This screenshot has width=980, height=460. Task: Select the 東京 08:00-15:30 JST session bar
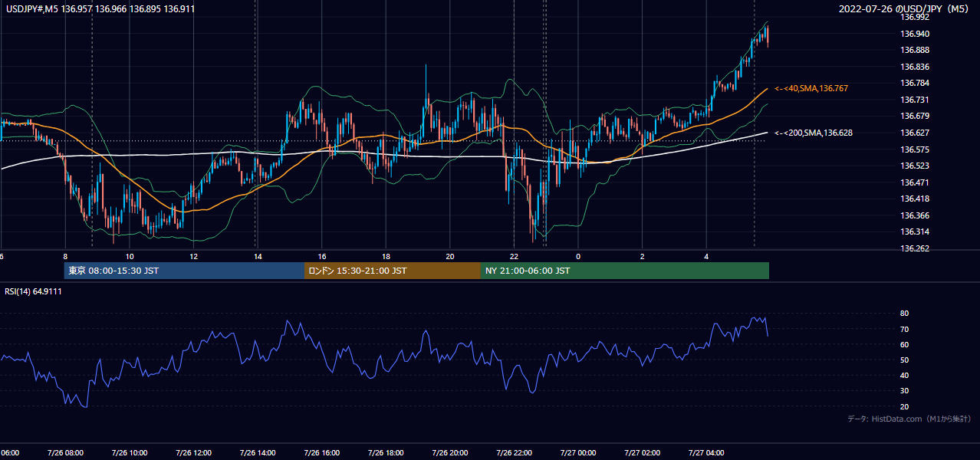coord(184,271)
